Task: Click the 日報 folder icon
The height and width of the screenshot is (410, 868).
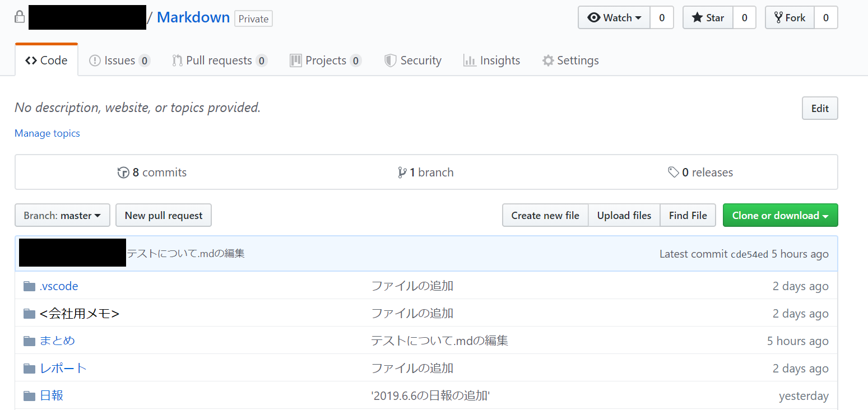Action: point(30,396)
